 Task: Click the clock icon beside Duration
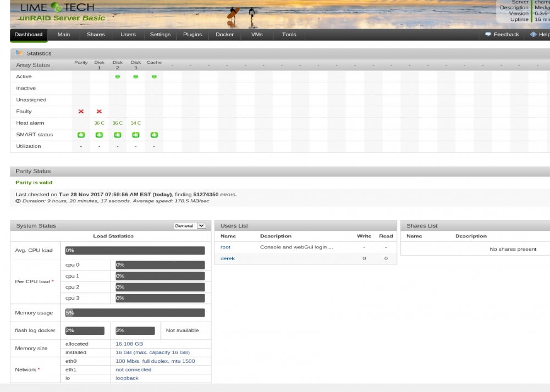point(18,201)
